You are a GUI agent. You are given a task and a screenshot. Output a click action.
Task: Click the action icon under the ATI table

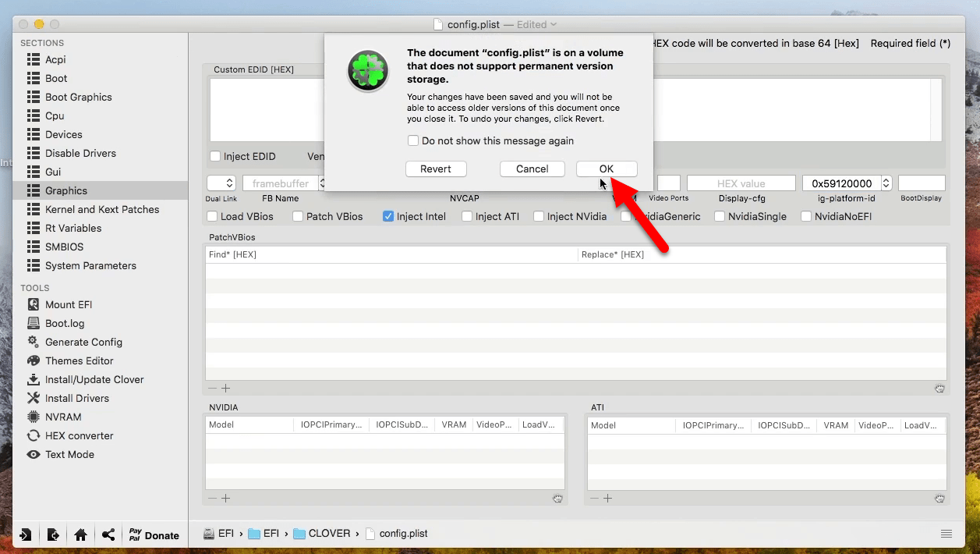point(940,499)
